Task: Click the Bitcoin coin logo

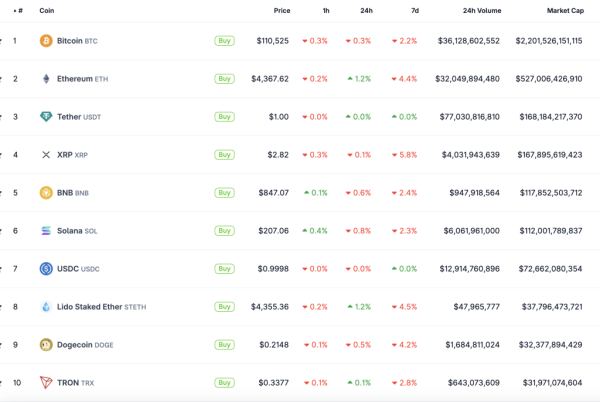Action: click(46, 41)
